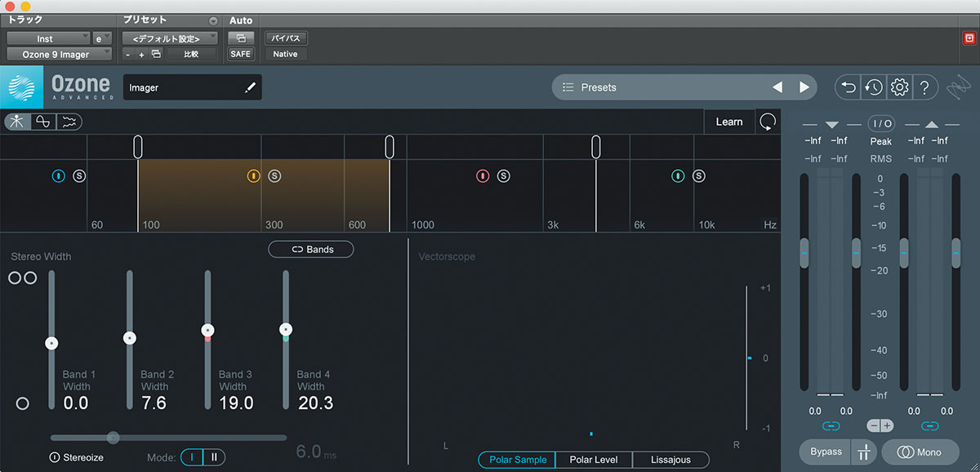Click the 比較 compare button
The width and height of the screenshot is (980, 472).
[x=192, y=54]
